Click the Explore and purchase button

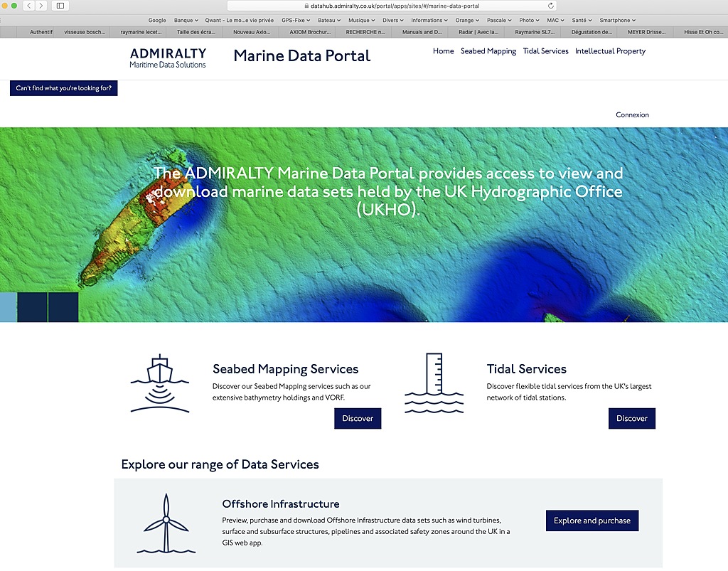point(592,521)
